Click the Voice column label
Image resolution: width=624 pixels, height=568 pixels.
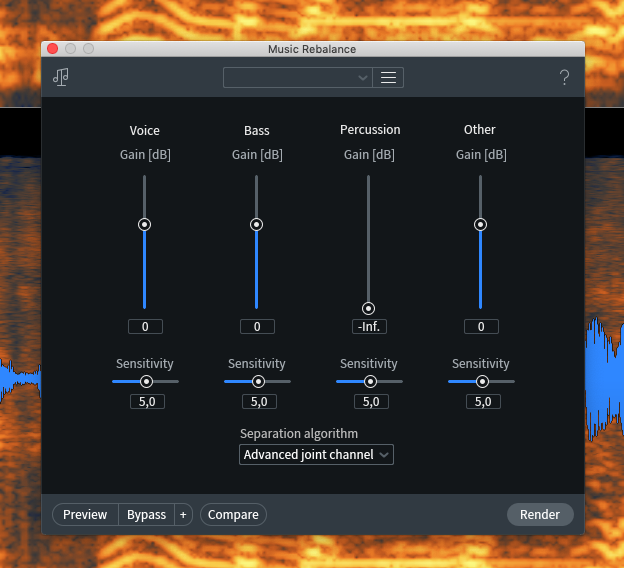pos(144,131)
